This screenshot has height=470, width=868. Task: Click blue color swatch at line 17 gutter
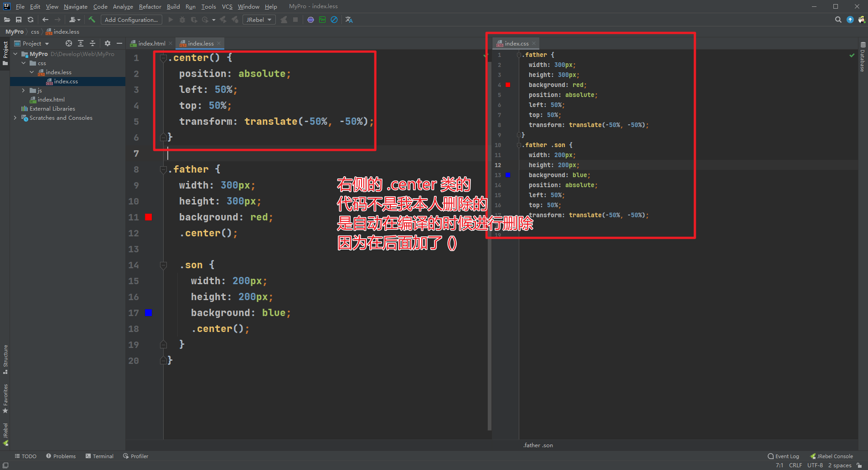coord(148,313)
